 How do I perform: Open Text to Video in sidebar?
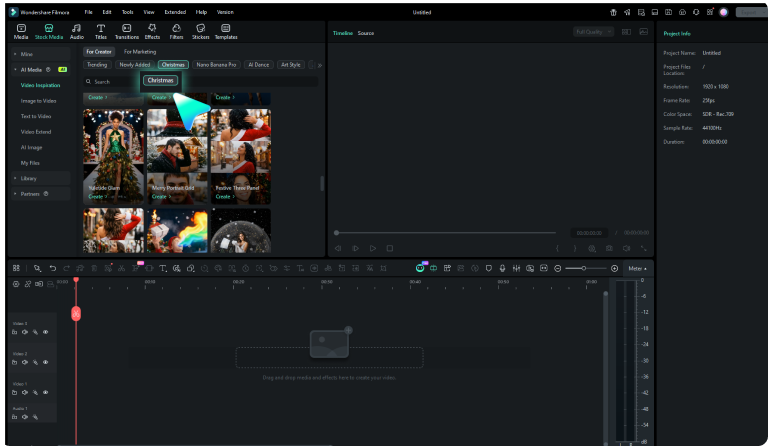pos(36,116)
